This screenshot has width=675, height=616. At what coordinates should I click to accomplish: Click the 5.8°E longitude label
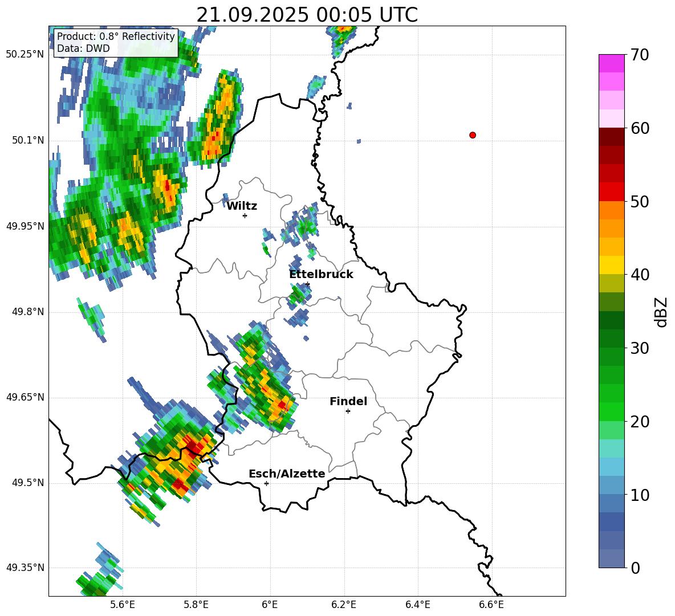pyautogui.click(x=196, y=605)
